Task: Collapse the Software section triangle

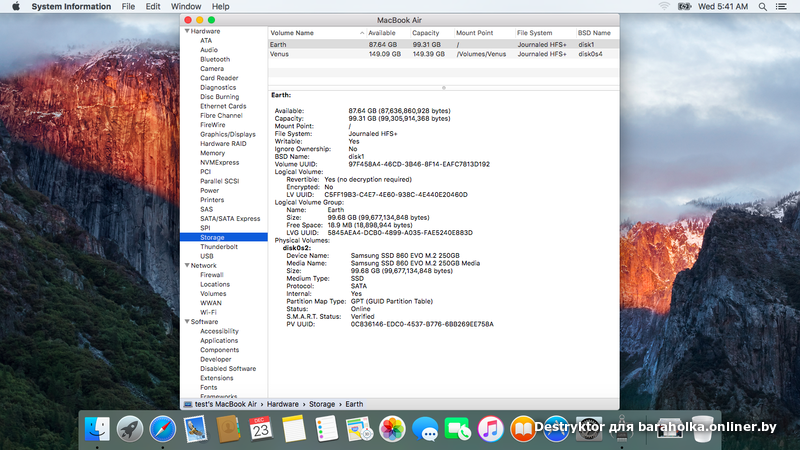Action: [x=187, y=321]
